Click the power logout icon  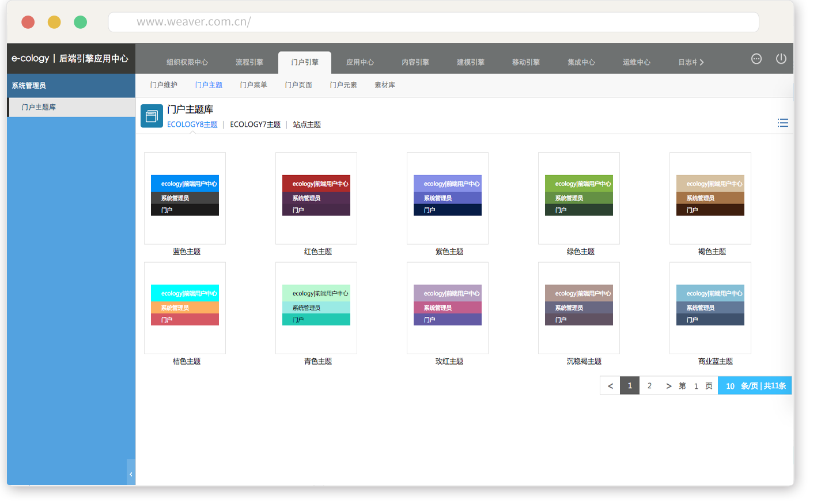point(781,59)
